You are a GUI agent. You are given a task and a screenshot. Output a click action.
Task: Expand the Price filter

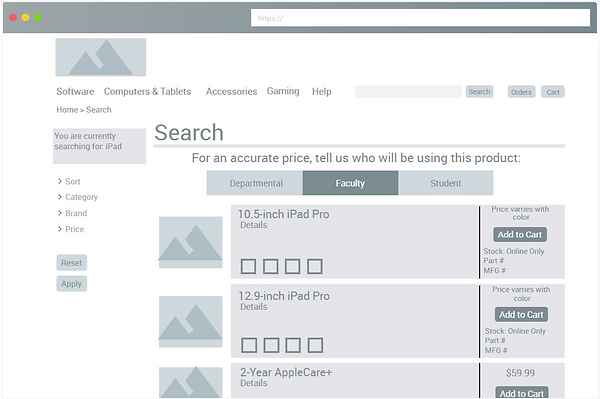pos(71,229)
